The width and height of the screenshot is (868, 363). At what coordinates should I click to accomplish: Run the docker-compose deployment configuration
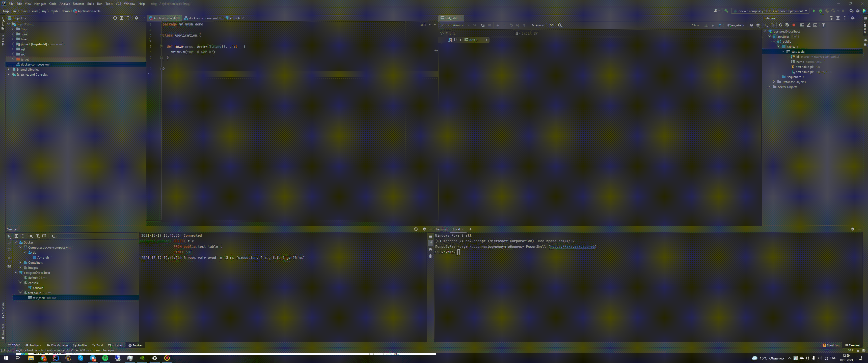pyautogui.click(x=814, y=11)
